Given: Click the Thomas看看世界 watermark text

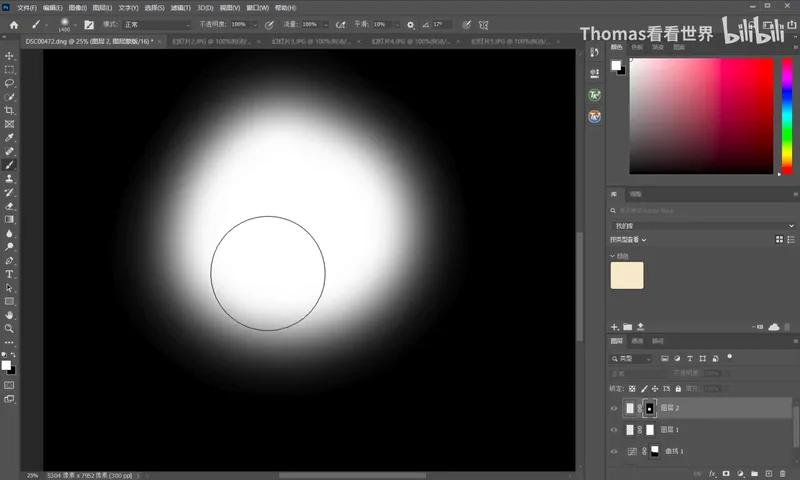Looking at the screenshot, I should coord(646,34).
